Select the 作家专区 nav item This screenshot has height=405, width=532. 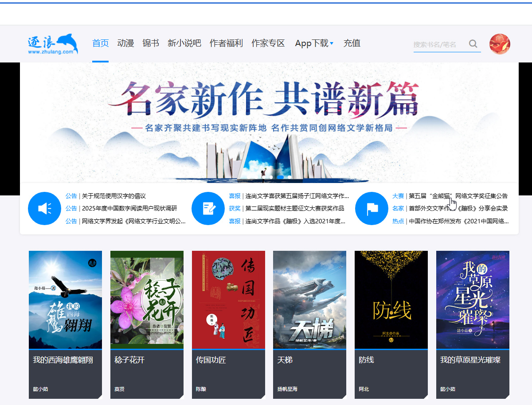(268, 43)
